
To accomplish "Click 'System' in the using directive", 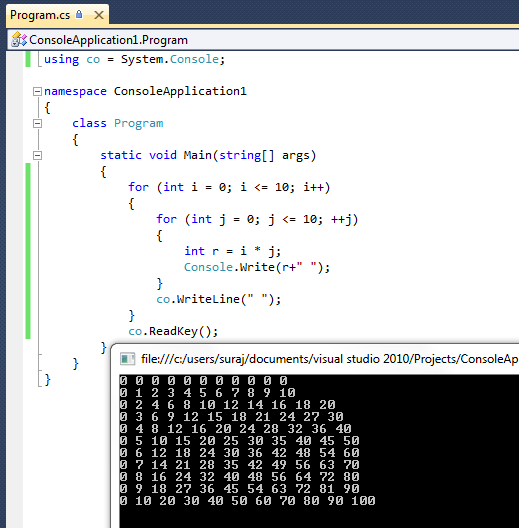I will coord(142,59).
